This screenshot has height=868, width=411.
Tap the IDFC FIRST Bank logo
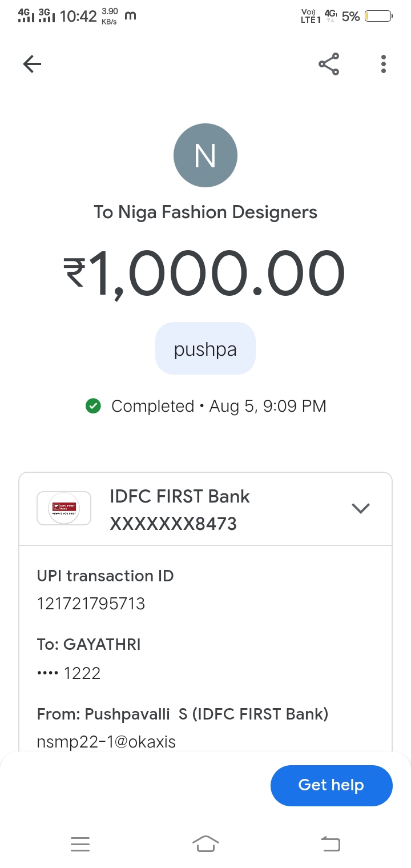(64, 508)
